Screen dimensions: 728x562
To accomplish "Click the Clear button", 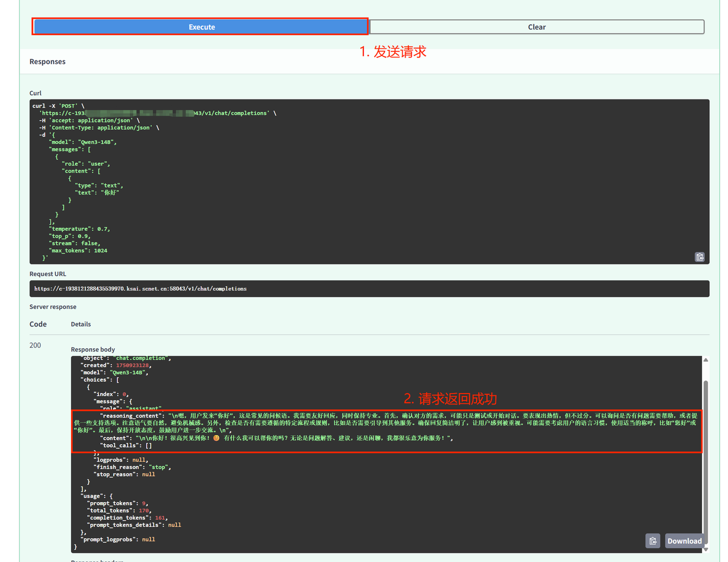I will [x=537, y=27].
